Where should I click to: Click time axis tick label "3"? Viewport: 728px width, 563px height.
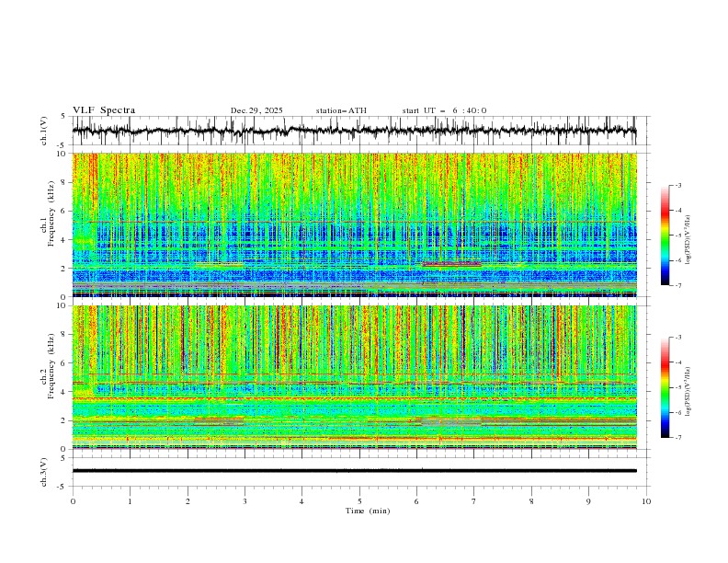tap(245, 501)
